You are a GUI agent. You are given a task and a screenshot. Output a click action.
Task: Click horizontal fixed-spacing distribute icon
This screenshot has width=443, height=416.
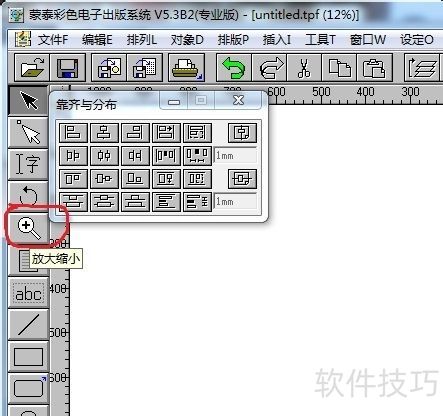(x=197, y=156)
